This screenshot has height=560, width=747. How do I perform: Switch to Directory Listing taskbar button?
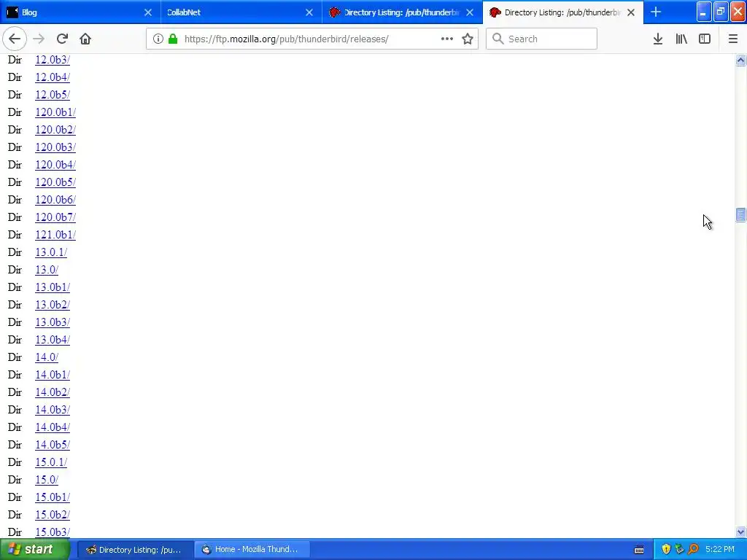pyautogui.click(x=135, y=550)
